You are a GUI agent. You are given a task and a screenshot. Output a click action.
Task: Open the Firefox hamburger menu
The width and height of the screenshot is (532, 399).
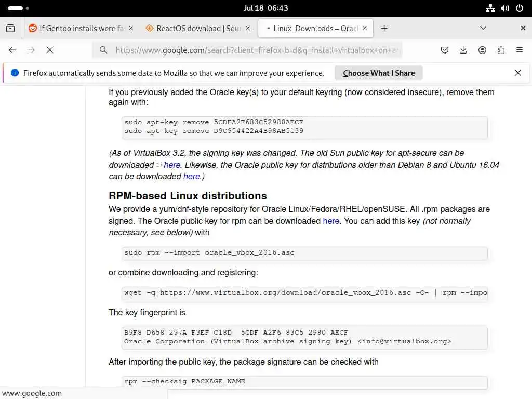click(x=520, y=50)
